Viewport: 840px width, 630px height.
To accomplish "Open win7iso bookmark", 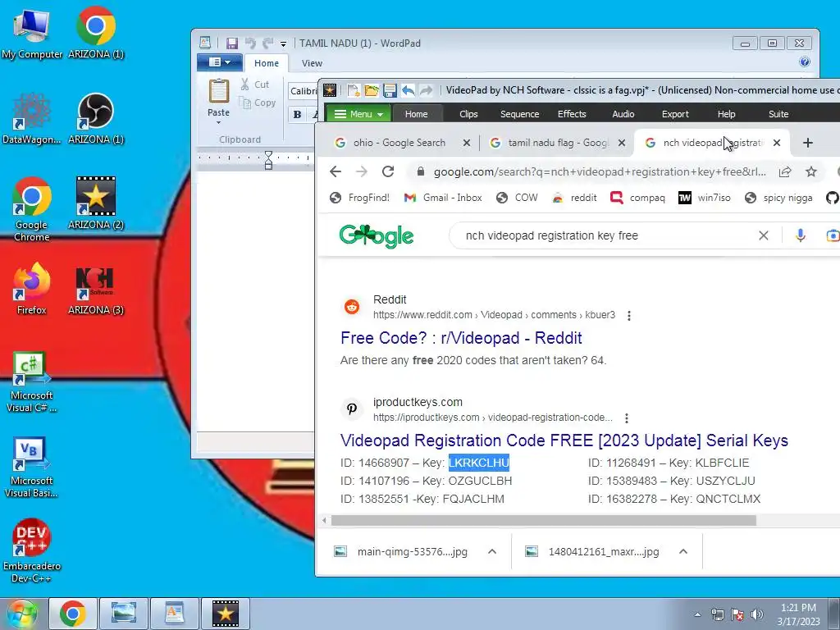I will click(x=705, y=198).
